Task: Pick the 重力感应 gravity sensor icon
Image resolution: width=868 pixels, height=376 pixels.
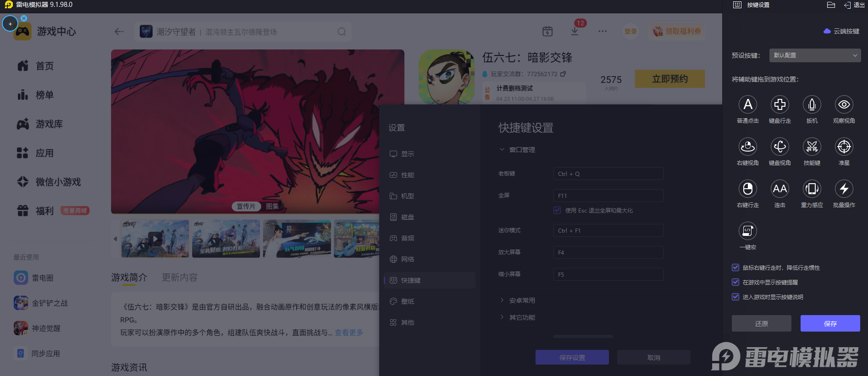Action: (812, 189)
